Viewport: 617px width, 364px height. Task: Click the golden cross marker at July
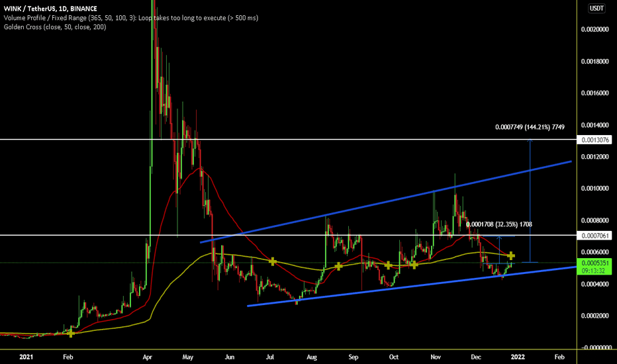coord(272,261)
